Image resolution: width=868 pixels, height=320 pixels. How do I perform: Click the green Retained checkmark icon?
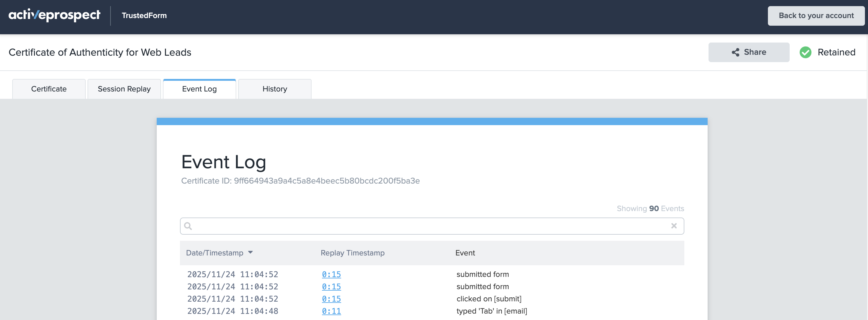tap(805, 52)
